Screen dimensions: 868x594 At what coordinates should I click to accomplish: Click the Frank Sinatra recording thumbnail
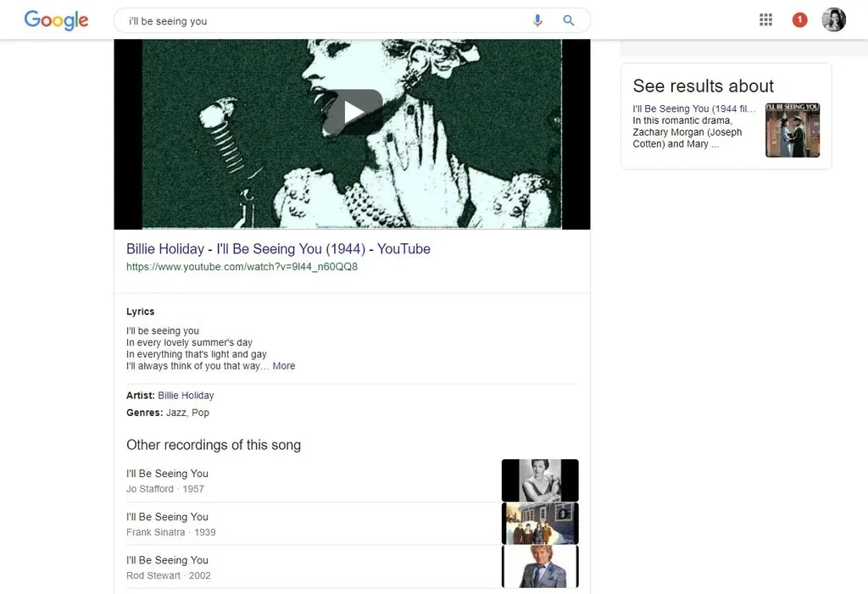[540, 524]
